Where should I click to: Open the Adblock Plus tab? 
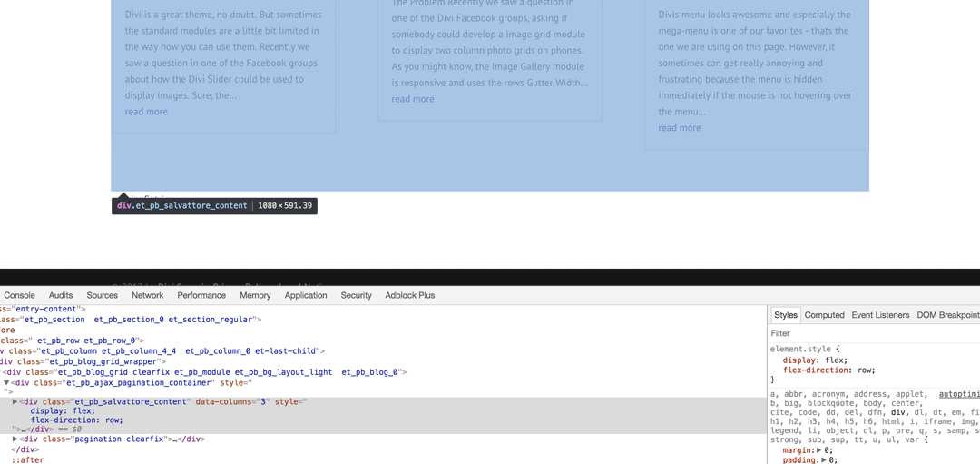(410, 295)
